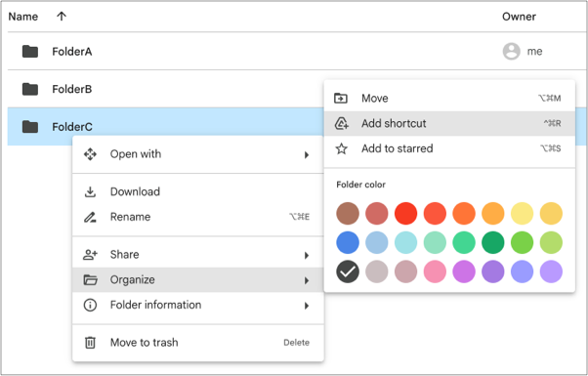Pick the bright red folder color swatch
The height and width of the screenshot is (376, 588).
405,213
